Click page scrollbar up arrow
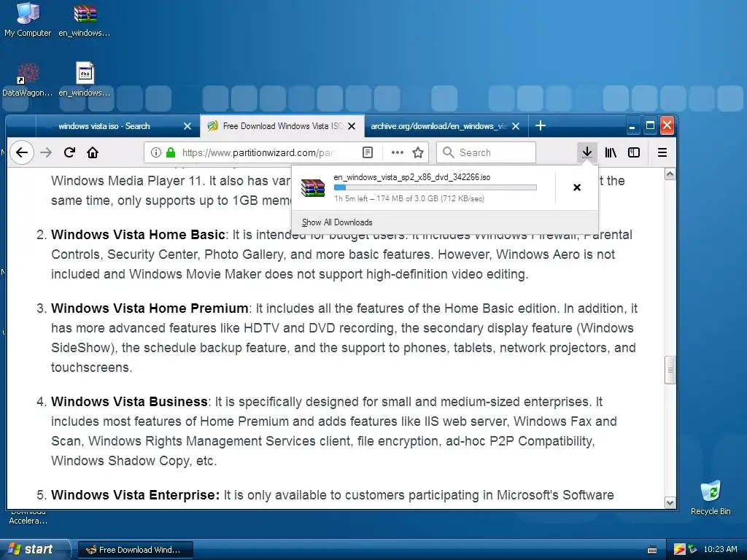Screen dimensions: 747x560 point(670,174)
